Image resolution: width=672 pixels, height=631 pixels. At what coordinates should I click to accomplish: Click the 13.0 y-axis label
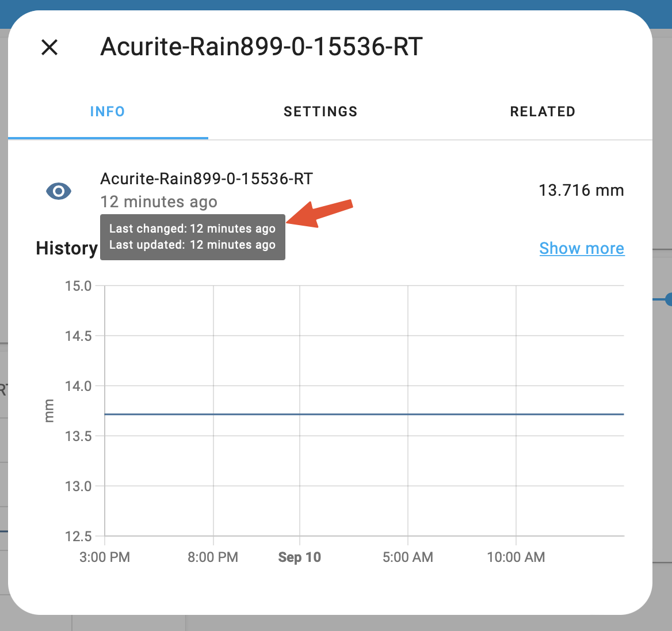point(78,486)
